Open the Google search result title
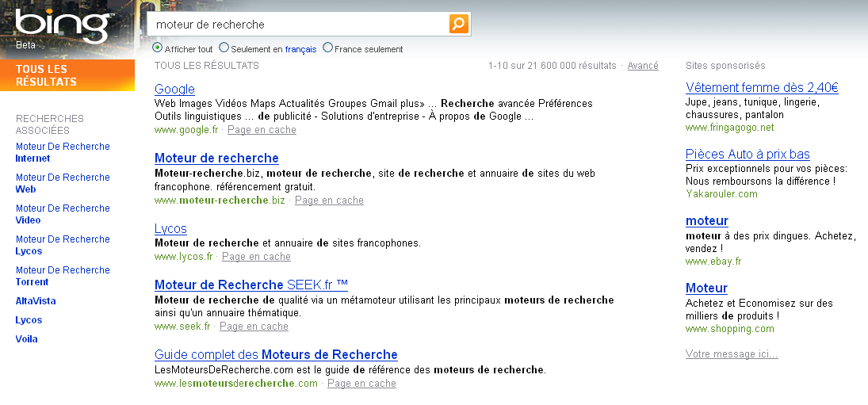Screen dimensions: 868x405 (x=174, y=89)
